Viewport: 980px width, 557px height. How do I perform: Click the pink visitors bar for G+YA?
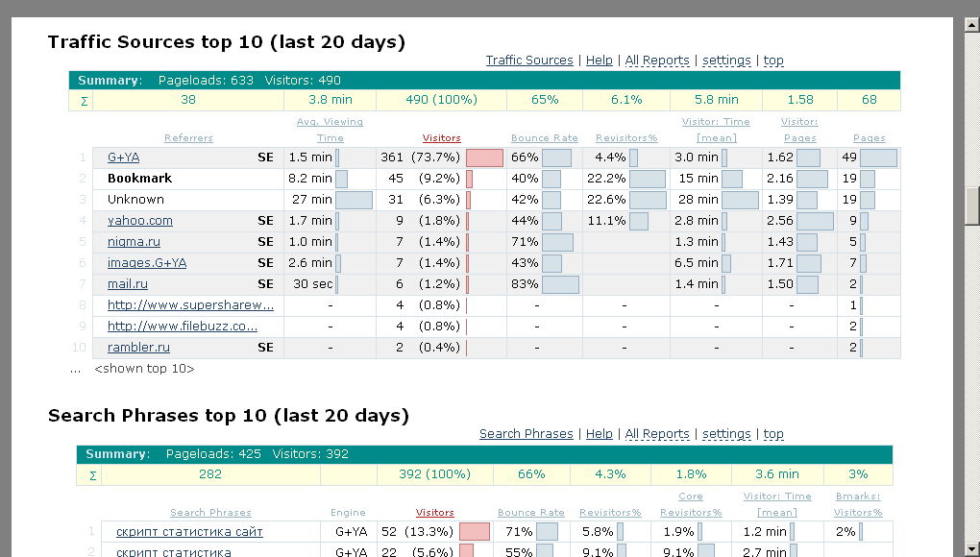point(484,157)
